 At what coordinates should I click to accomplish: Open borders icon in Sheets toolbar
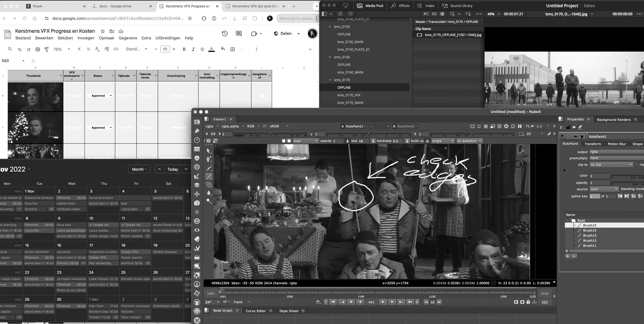click(x=232, y=49)
